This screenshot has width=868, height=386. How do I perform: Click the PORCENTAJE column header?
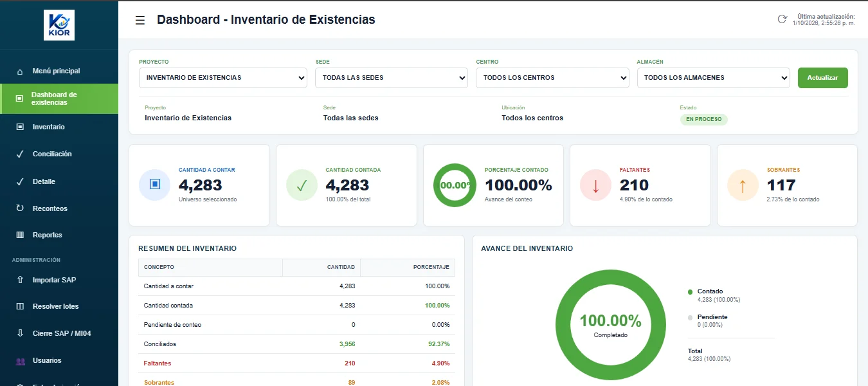click(408, 267)
